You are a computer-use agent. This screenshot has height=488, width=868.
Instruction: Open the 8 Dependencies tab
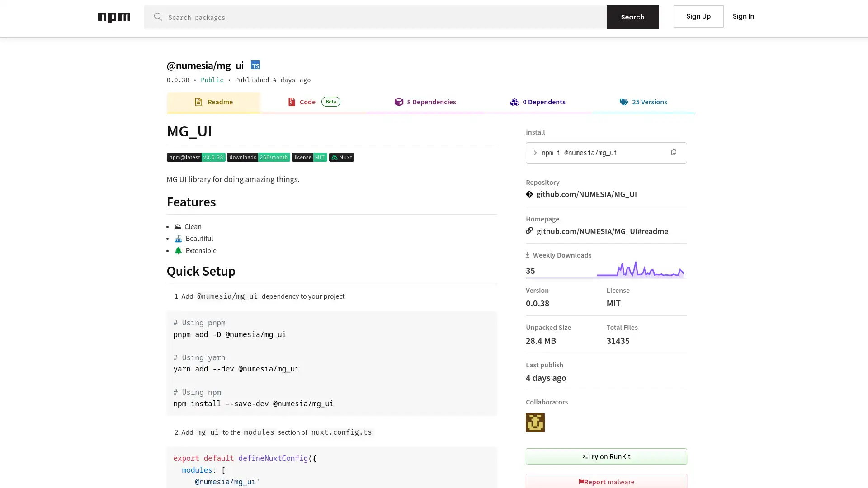[425, 102]
